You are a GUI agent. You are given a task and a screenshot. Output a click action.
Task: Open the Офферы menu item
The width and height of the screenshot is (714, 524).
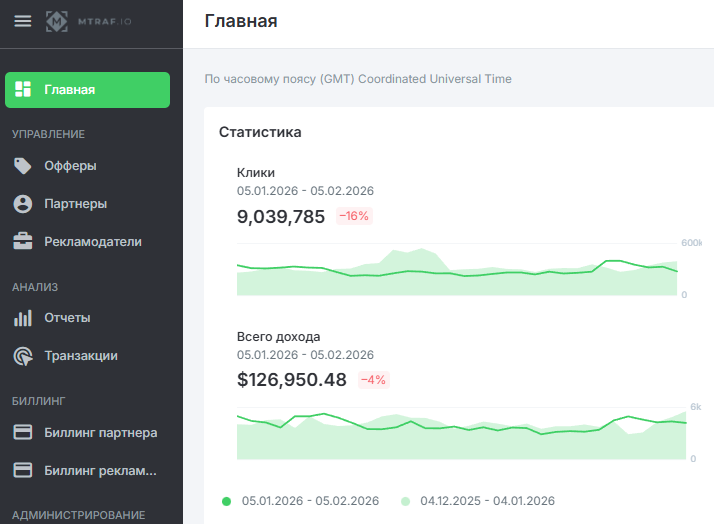coord(70,166)
